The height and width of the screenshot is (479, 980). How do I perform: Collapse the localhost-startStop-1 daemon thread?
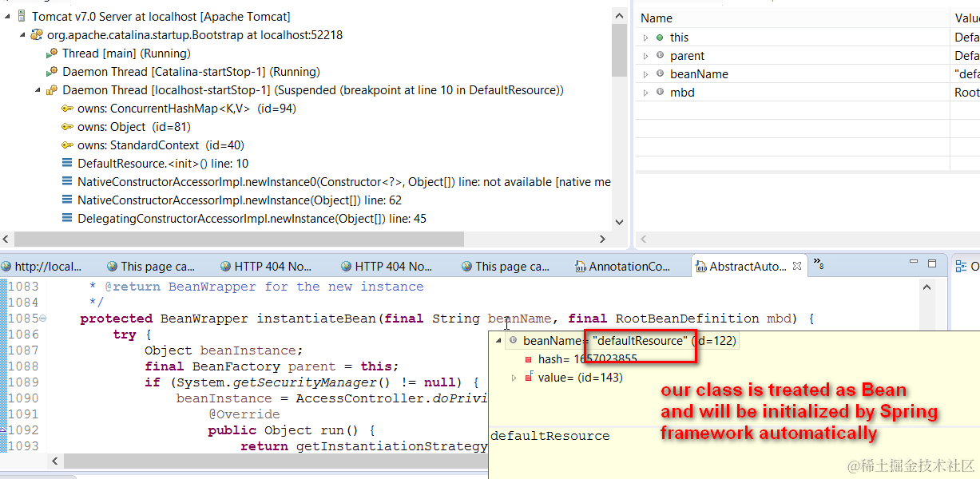click(38, 89)
